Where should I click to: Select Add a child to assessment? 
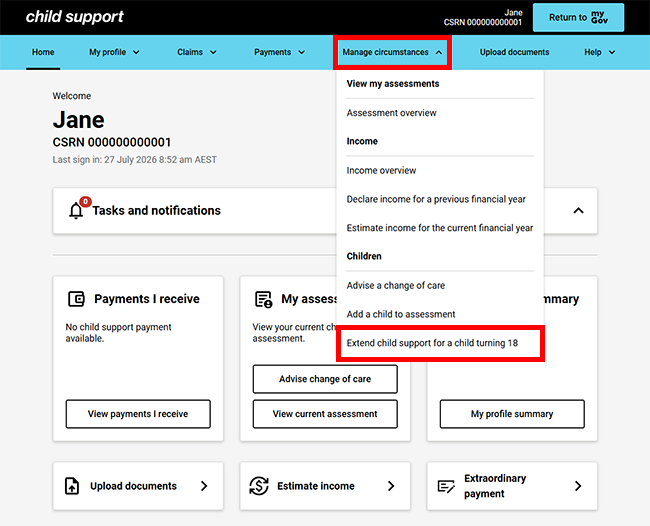pyautogui.click(x=400, y=314)
